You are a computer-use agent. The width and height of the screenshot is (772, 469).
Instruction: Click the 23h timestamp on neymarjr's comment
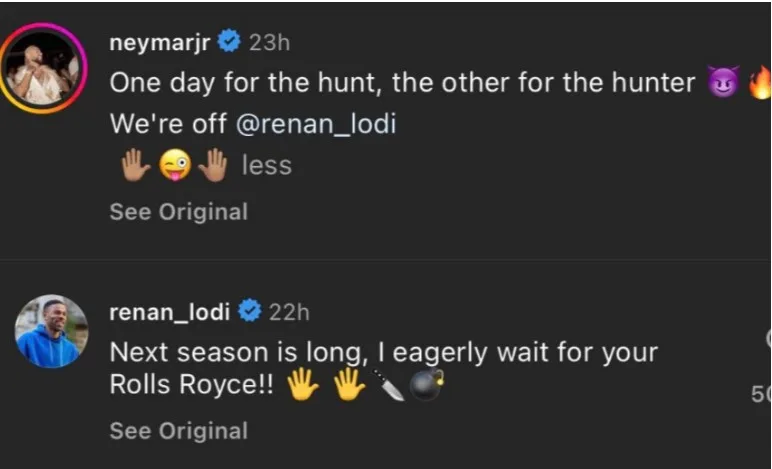point(269,42)
